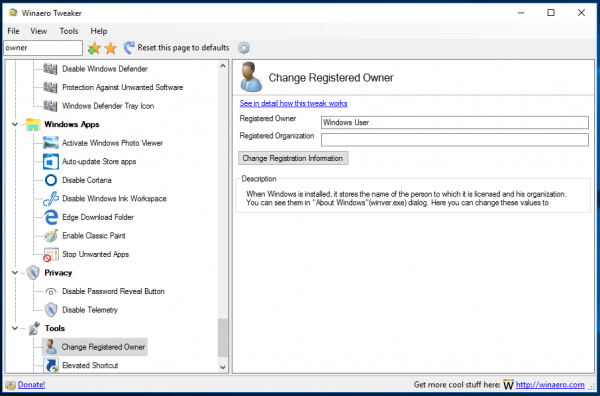Open the 'See in detail how this tweak works' link

coord(293,103)
